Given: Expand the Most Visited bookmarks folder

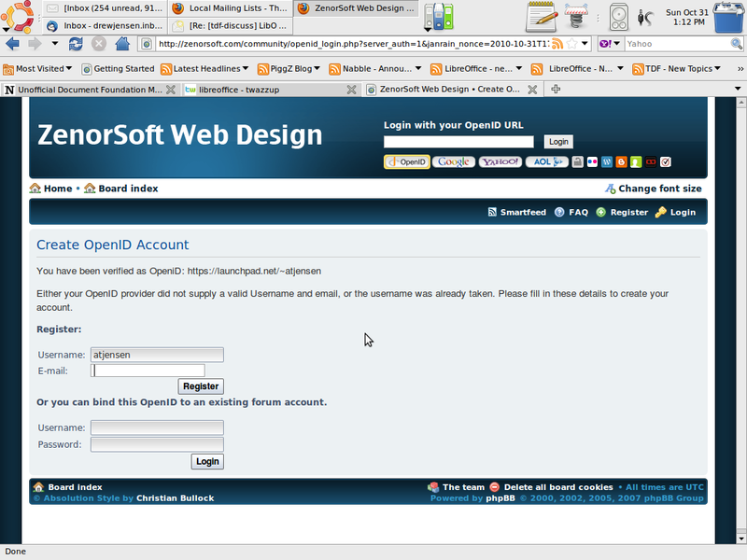Looking at the screenshot, I should 37,69.
